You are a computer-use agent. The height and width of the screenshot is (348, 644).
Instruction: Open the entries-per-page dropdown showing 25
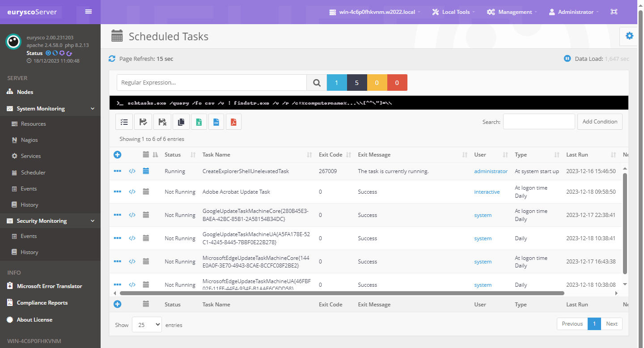147,325
